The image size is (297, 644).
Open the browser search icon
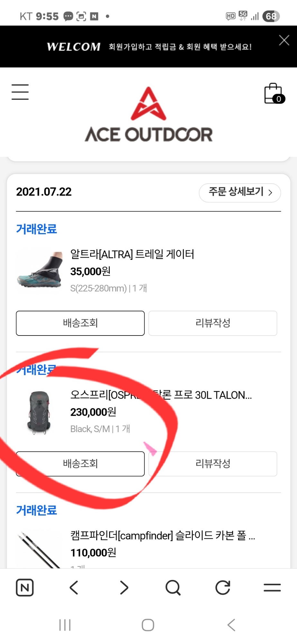pos(173,587)
